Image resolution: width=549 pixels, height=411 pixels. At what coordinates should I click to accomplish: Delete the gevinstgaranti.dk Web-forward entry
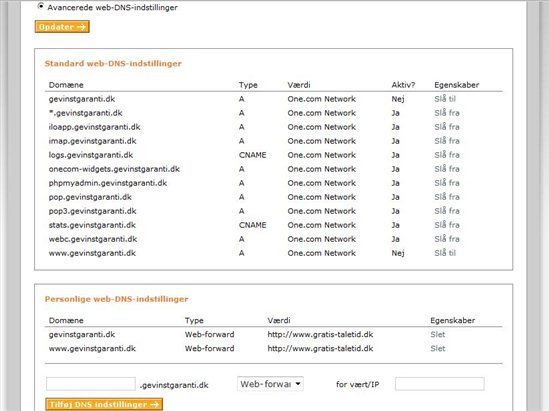tap(438, 335)
